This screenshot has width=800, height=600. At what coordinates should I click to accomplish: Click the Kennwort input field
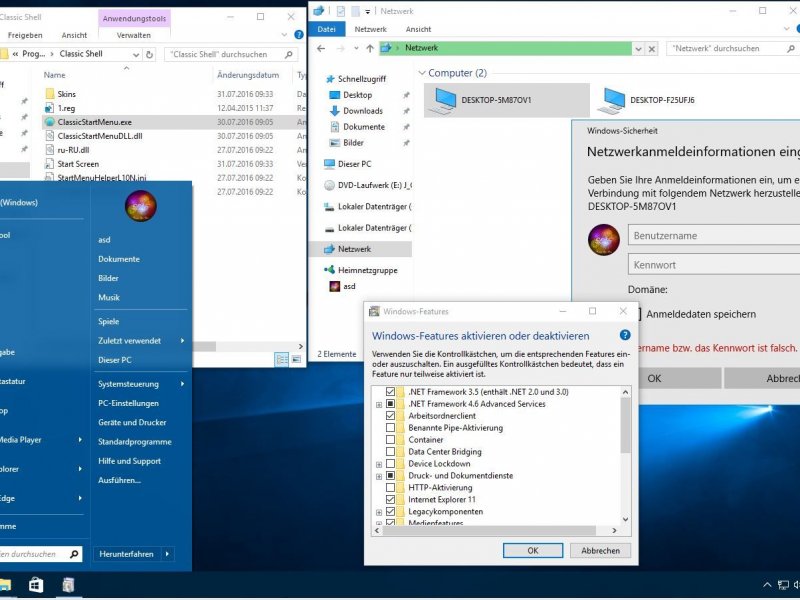[714, 265]
